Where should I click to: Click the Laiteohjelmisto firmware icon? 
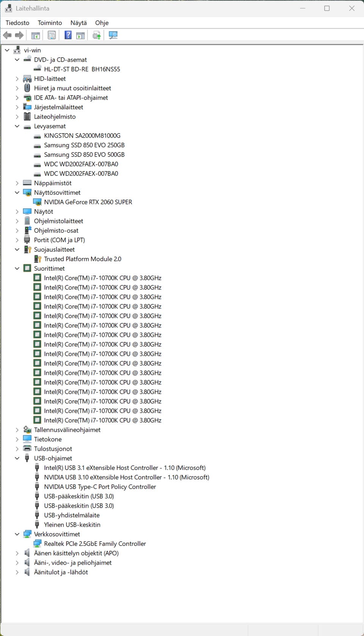(27, 116)
